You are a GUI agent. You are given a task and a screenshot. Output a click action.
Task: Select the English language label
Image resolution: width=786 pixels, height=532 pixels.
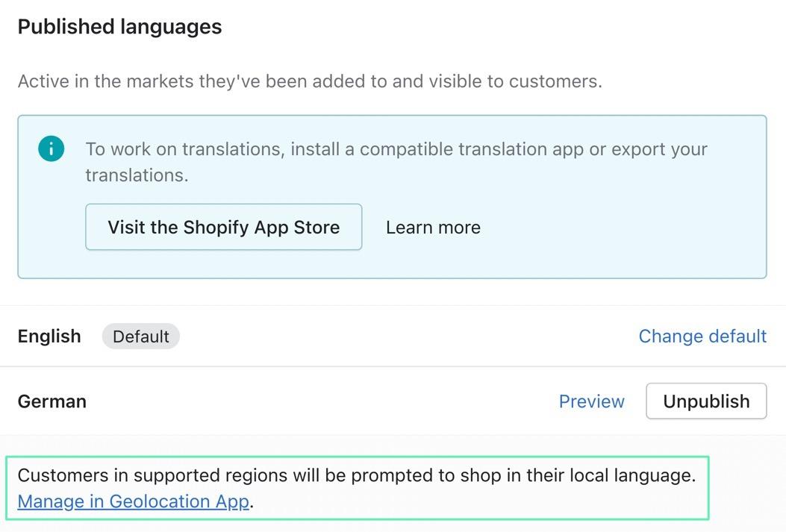49,337
